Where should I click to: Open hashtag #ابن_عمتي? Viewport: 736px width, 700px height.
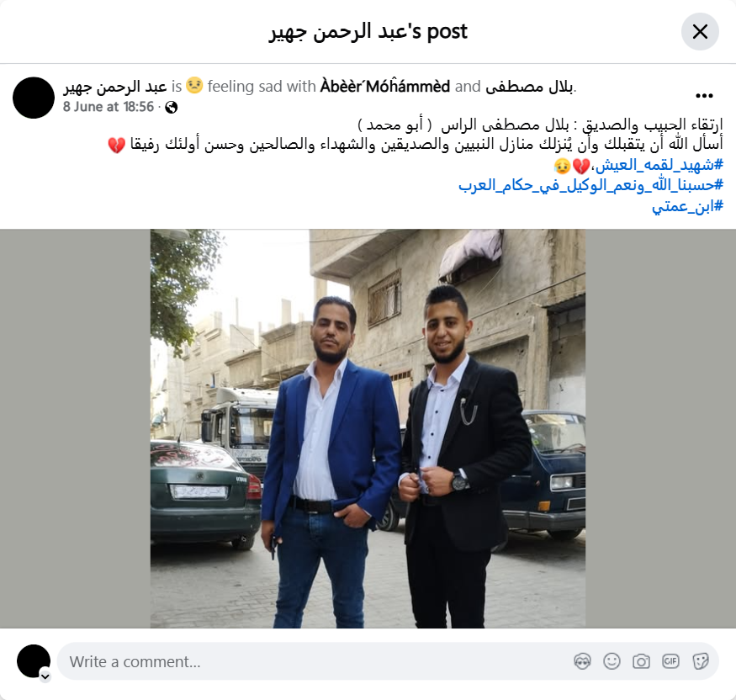click(688, 205)
